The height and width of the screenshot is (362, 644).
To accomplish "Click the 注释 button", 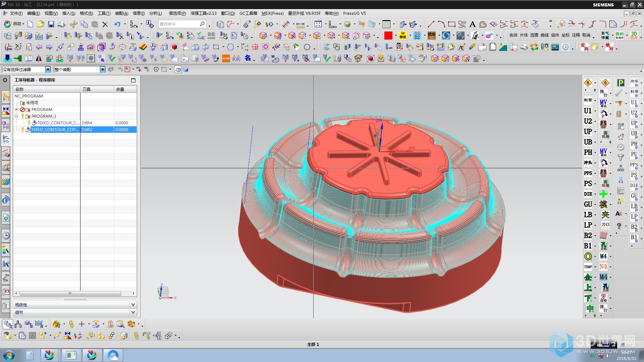I will coord(576,35).
